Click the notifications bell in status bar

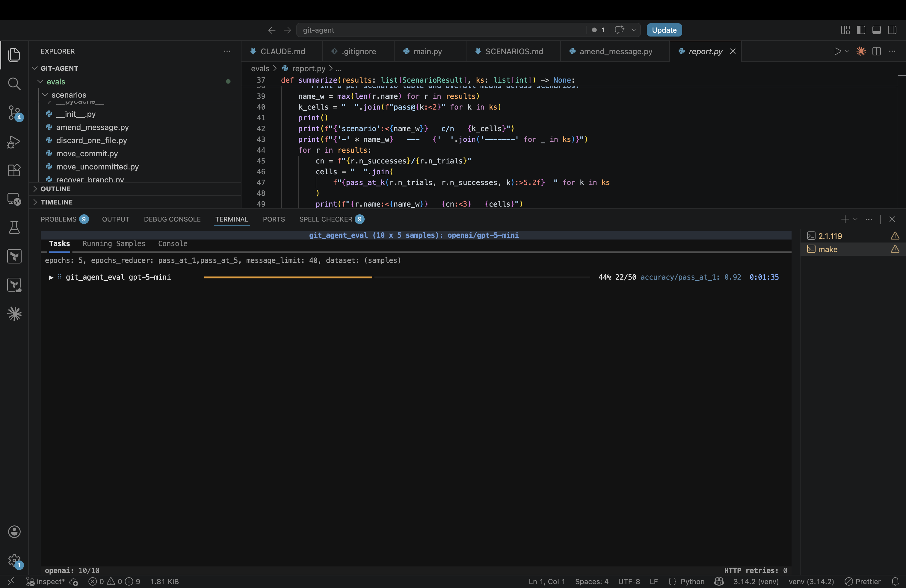pos(895,581)
